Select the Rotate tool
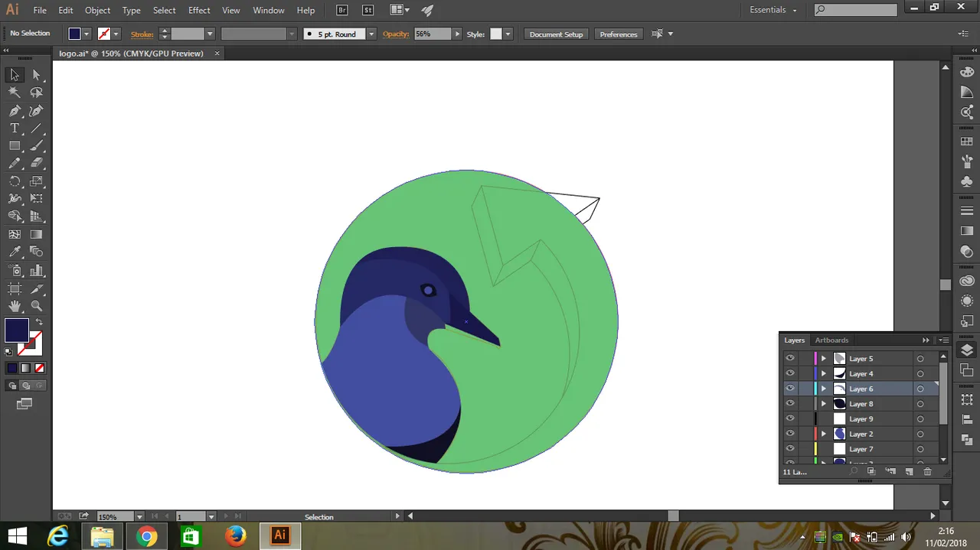Screen dimensions: 980x550 pyautogui.click(x=15, y=182)
